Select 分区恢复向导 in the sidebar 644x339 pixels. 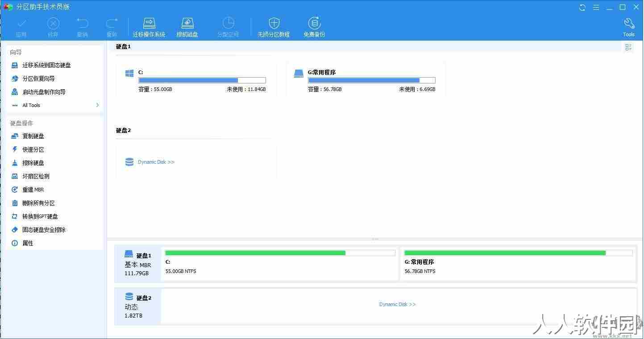click(x=39, y=79)
